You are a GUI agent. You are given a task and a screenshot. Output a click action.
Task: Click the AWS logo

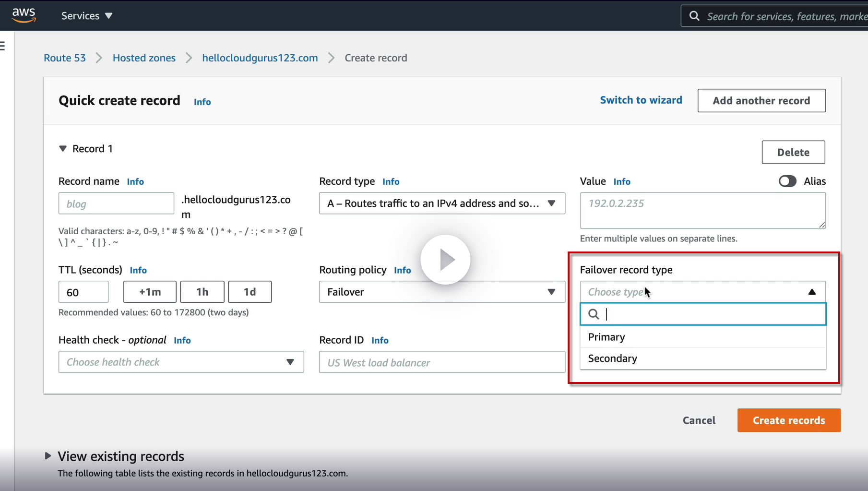(24, 15)
